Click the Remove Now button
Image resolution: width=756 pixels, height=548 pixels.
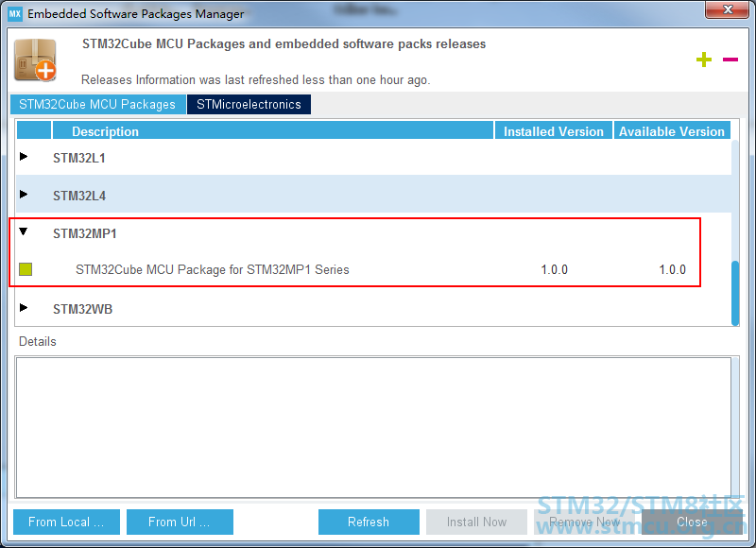584,522
